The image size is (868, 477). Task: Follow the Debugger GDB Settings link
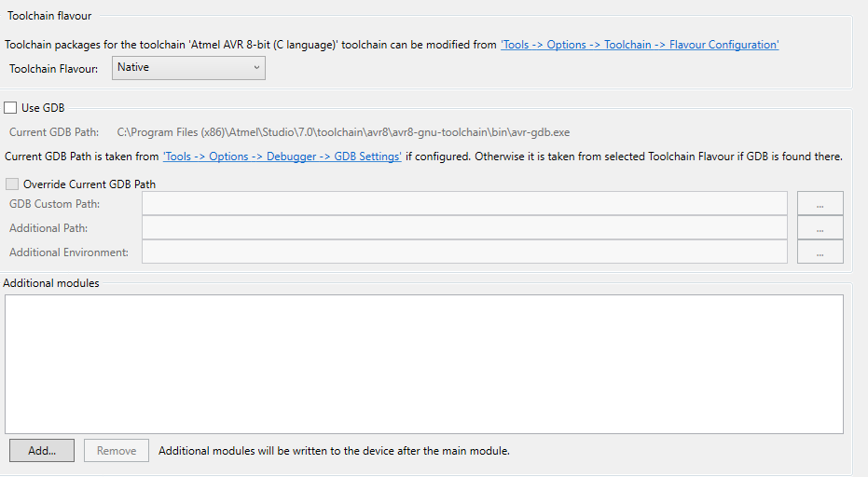pos(282,157)
